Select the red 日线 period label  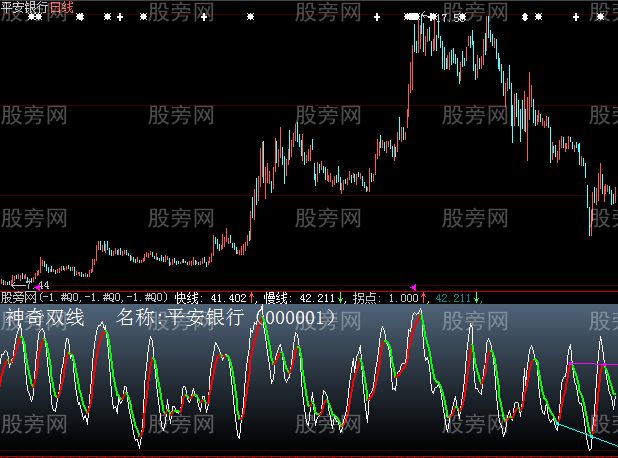point(61,7)
